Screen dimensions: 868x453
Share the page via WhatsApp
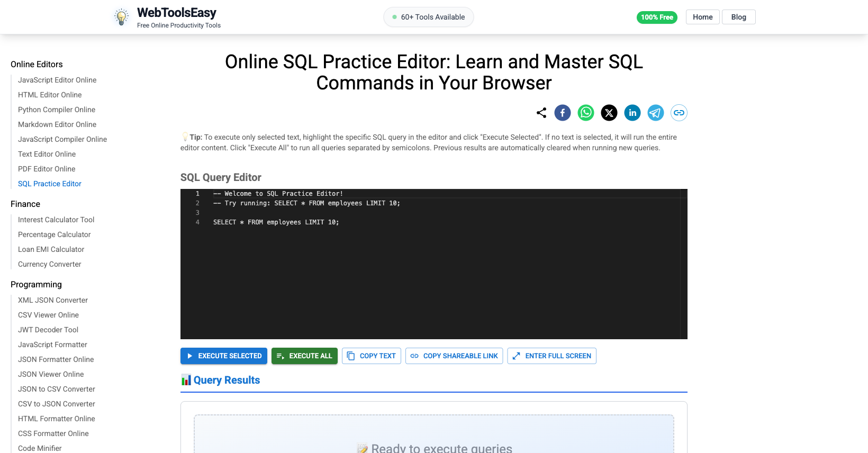click(586, 113)
